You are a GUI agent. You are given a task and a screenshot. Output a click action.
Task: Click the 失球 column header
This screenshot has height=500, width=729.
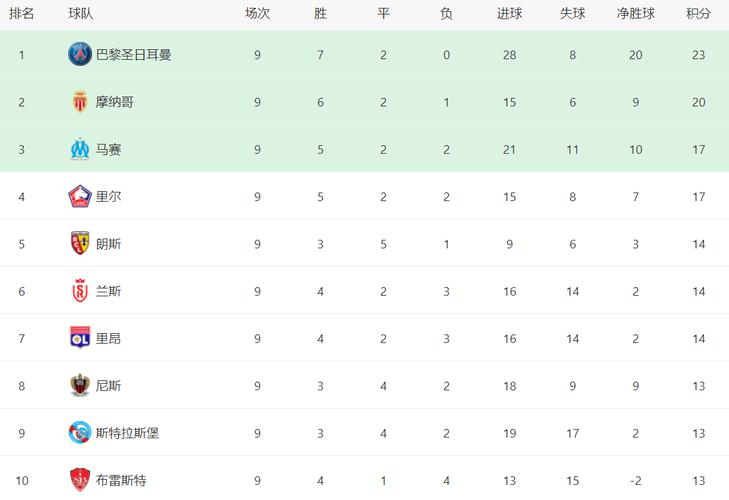[x=572, y=13]
